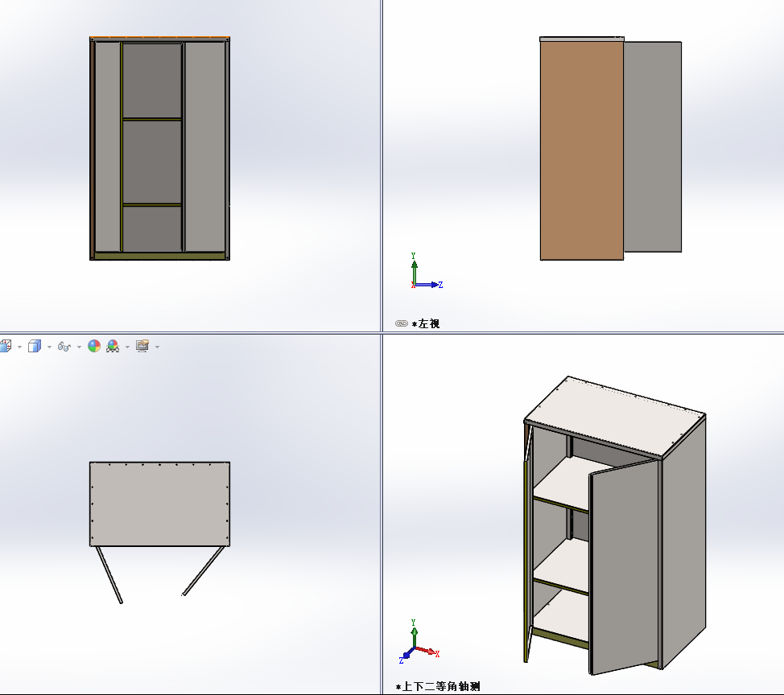The height and width of the screenshot is (695, 784).
Task: Click the Apply Scene icon
Action: [x=113, y=346]
